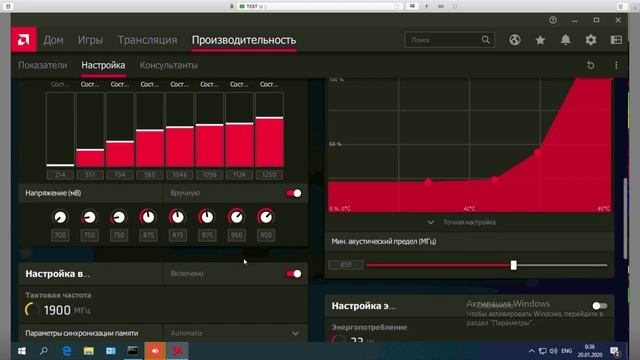The height and width of the screenshot is (360, 640).
Task: Open notifications via the bell icon
Action: point(565,40)
